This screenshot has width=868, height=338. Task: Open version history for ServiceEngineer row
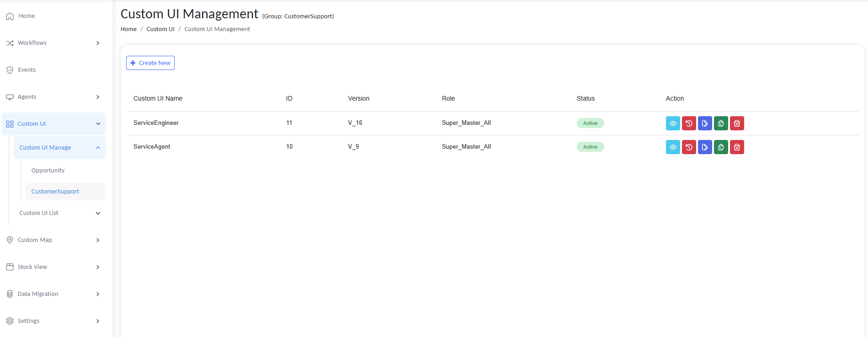tap(689, 123)
